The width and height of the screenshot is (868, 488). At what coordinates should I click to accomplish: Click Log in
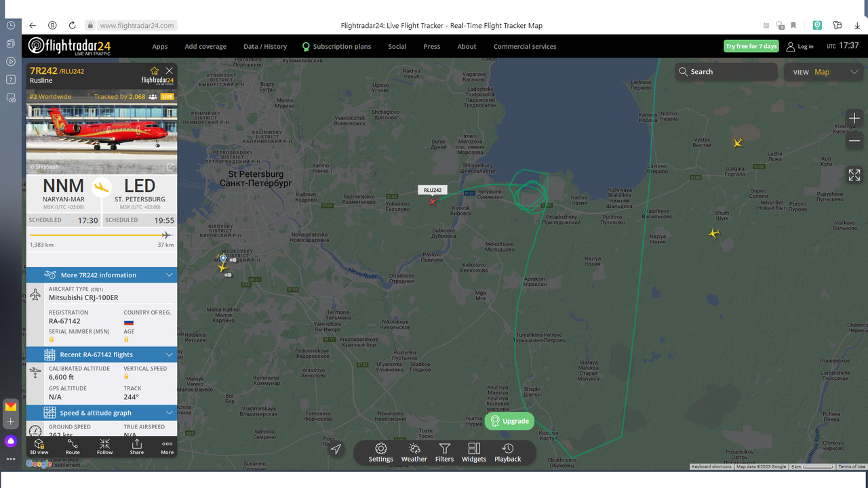800,46
